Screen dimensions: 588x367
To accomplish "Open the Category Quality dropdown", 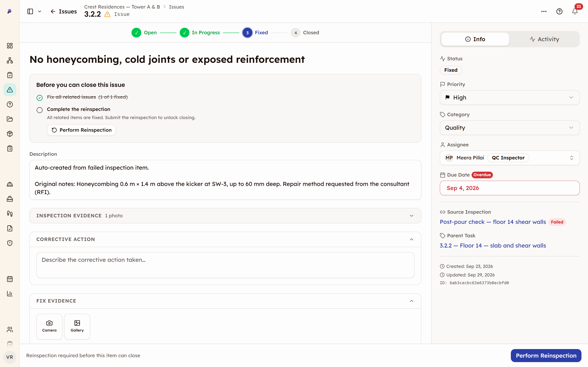I will pyautogui.click(x=510, y=127).
